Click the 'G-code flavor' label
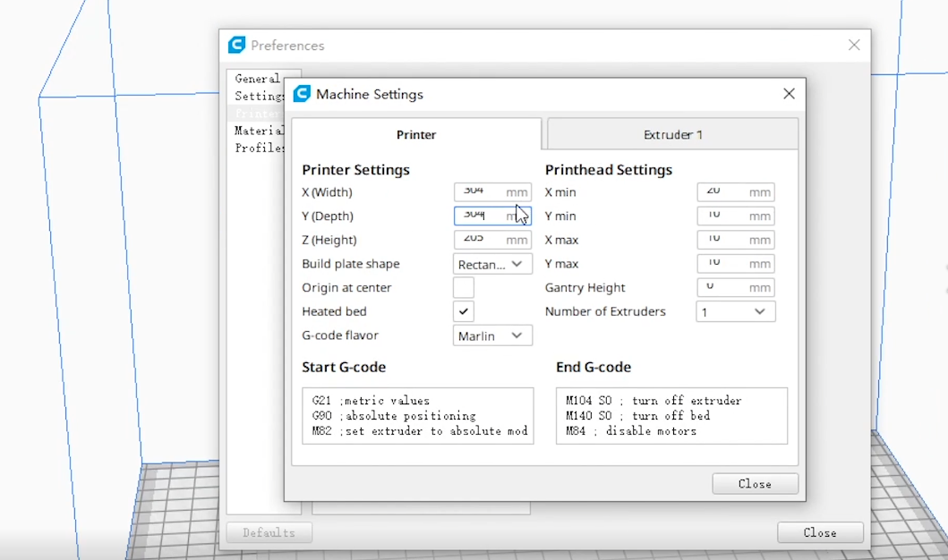This screenshot has height=560, width=948. (x=340, y=335)
